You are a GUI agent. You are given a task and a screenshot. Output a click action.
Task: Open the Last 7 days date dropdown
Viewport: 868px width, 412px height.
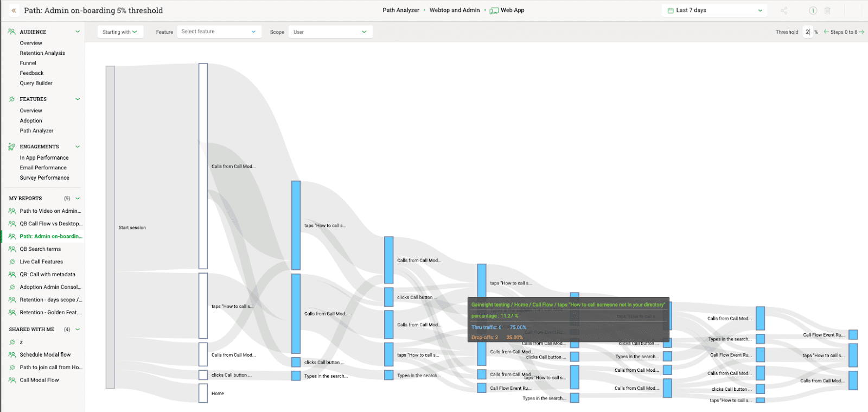pos(714,10)
